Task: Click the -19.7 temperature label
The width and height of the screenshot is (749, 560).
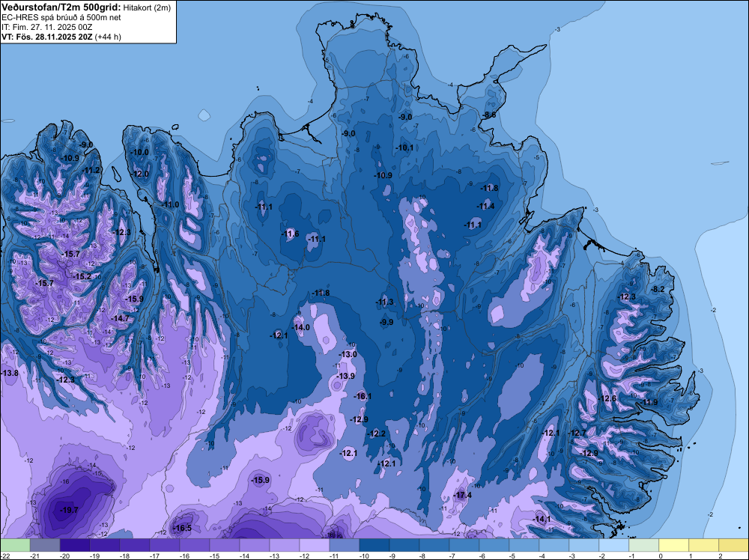Action: click(69, 511)
